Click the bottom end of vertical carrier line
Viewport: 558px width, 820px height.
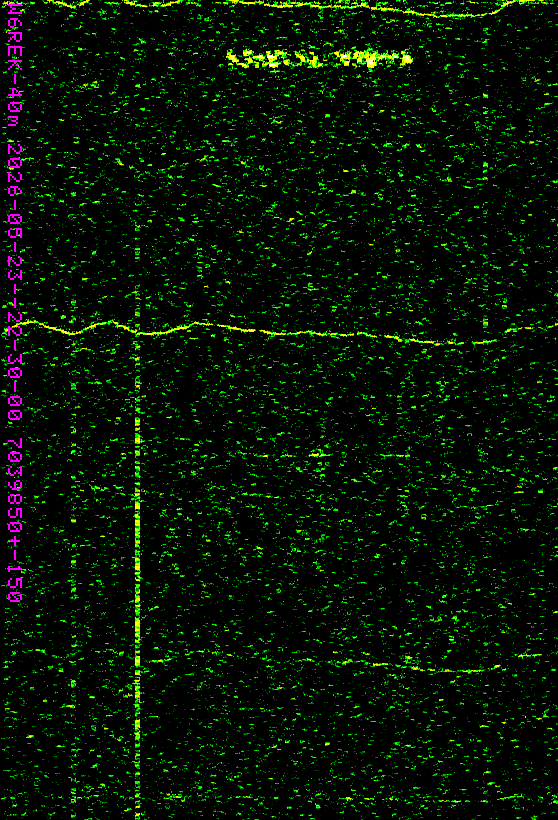click(138, 816)
